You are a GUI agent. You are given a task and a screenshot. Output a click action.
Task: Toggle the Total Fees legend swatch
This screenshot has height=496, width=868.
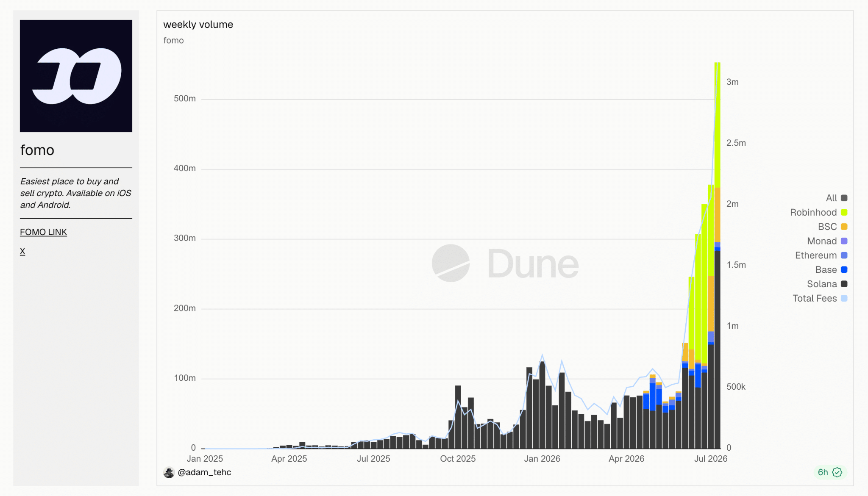coord(844,298)
